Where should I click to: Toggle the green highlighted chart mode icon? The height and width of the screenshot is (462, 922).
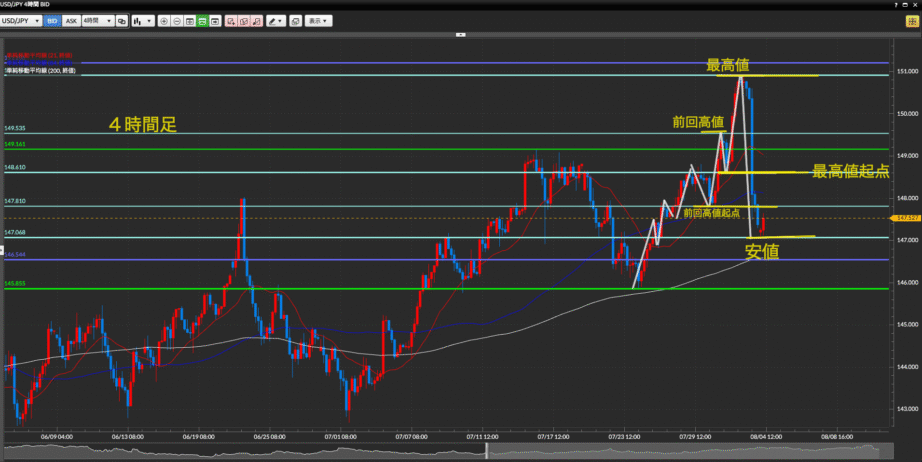(x=203, y=21)
